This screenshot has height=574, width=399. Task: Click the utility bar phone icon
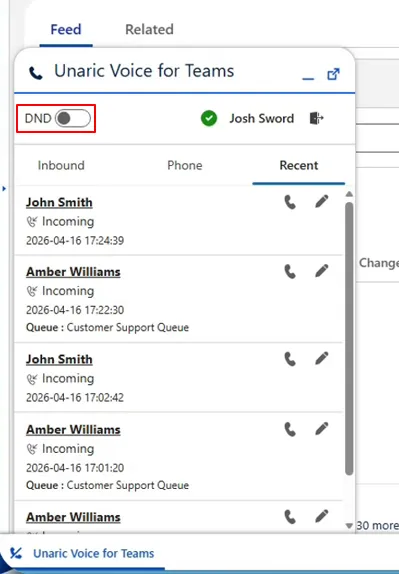(16, 553)
